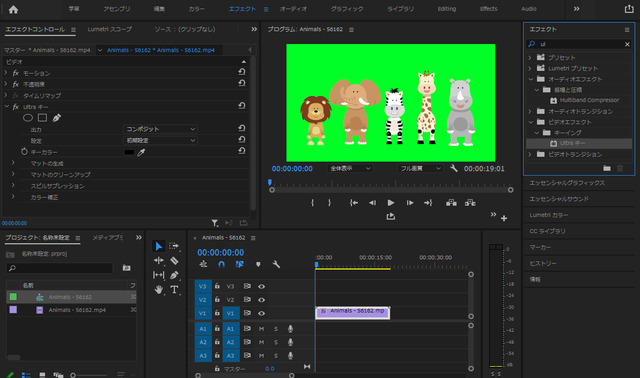
Task: Click the project search field
Action: pyautogui.click(x=60, y=268)
